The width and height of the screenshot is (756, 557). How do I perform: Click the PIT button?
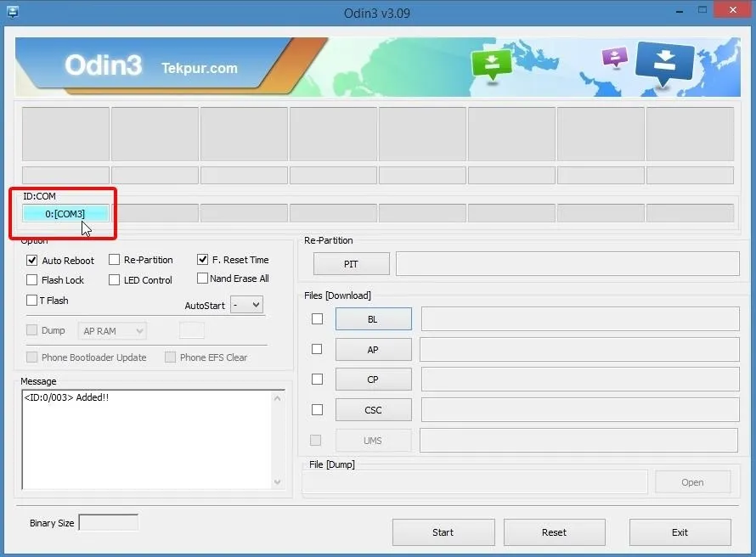click(x=352, y=264)
